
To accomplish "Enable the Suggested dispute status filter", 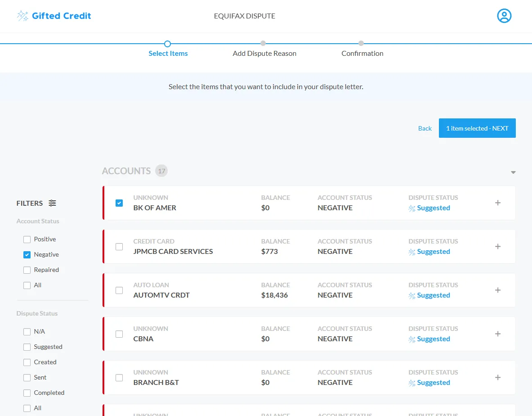I will [x=27, y=347].
